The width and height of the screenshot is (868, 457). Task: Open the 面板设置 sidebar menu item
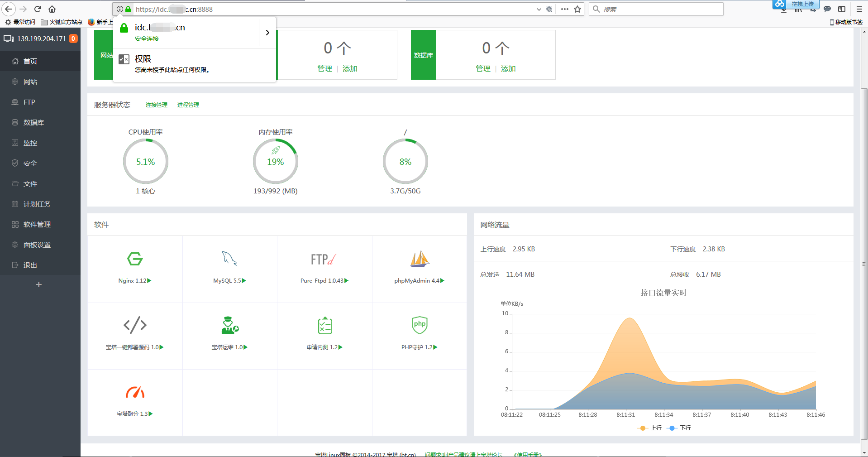click(x=40, y=245)
